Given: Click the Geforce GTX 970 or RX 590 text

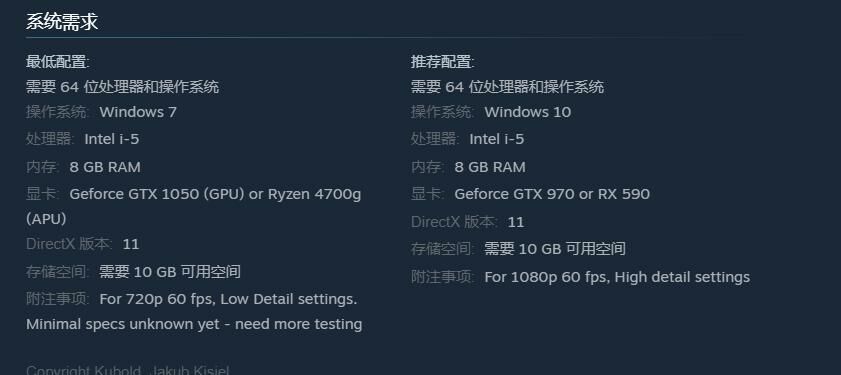Looking at the screenshot, I should coord(552,194).
